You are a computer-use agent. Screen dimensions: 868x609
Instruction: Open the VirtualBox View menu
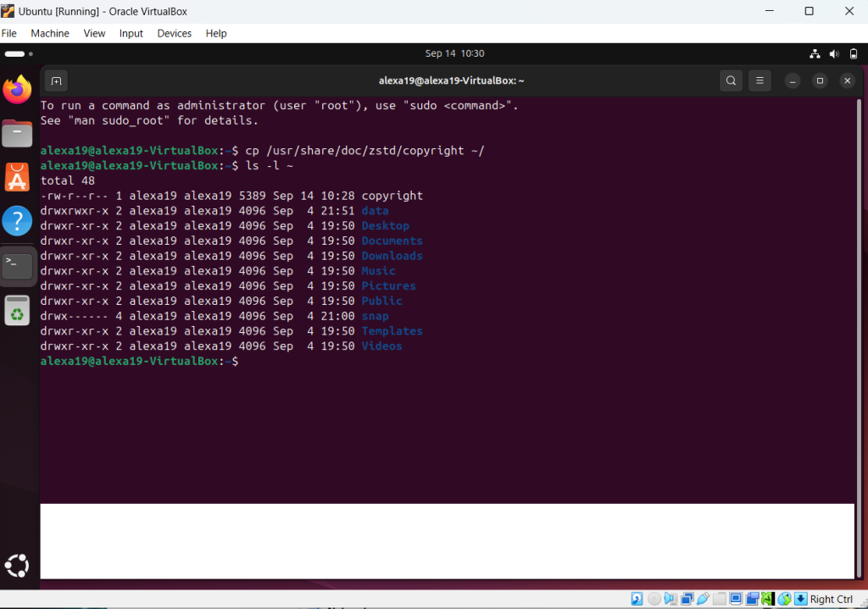coord(94,33)
